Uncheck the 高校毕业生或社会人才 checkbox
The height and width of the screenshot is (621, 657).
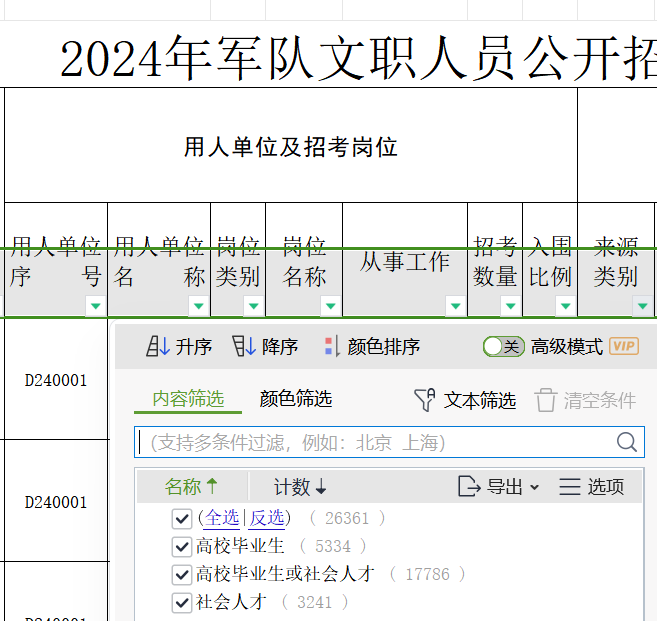click(x=181, y=574)
